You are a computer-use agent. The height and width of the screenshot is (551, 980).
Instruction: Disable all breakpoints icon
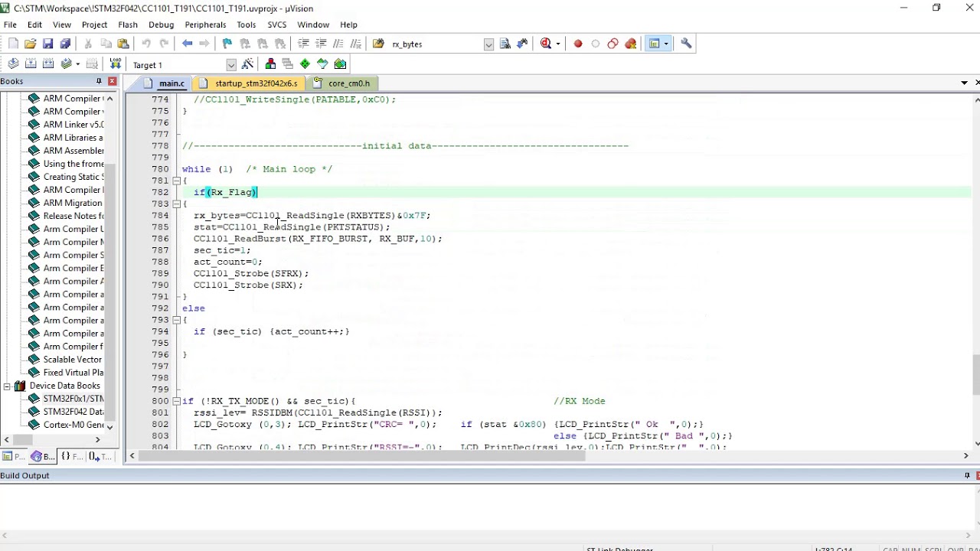click(612, 44)
